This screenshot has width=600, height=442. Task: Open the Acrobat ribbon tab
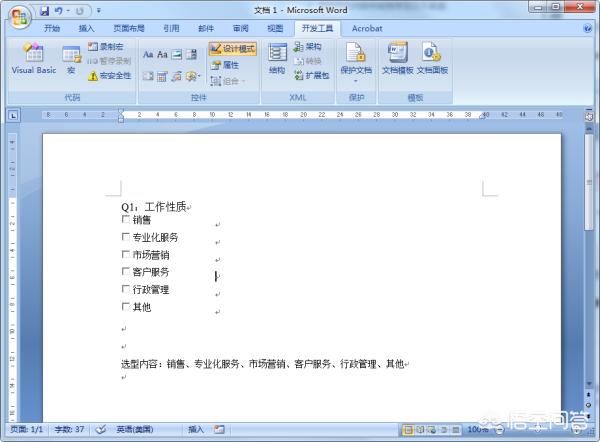pyautogui.click(x=367, y=29)
